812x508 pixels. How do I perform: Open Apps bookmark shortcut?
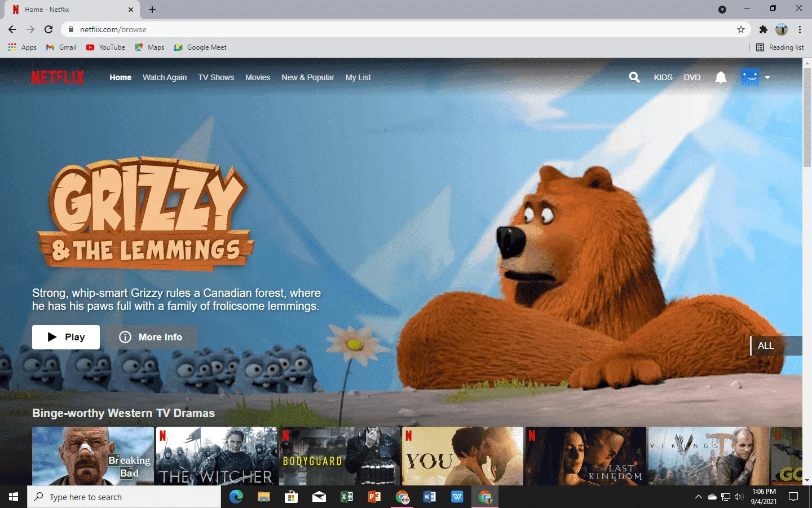pyautogui.click(x=23, y=47)
